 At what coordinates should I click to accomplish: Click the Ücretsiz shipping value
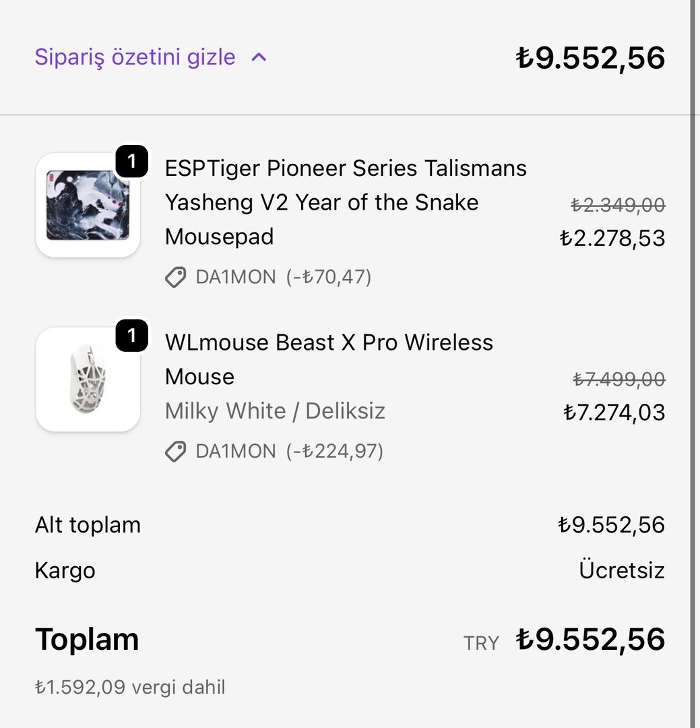[x=621, y=571]
